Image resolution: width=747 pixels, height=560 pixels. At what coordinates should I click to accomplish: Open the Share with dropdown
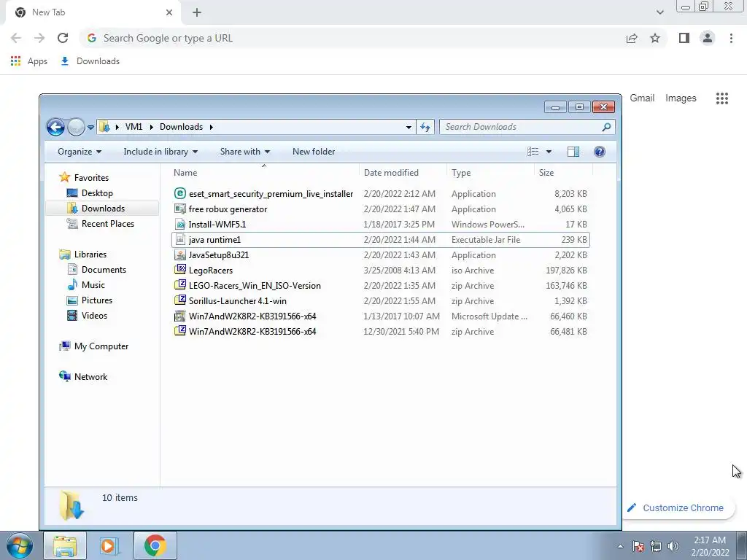245,152
